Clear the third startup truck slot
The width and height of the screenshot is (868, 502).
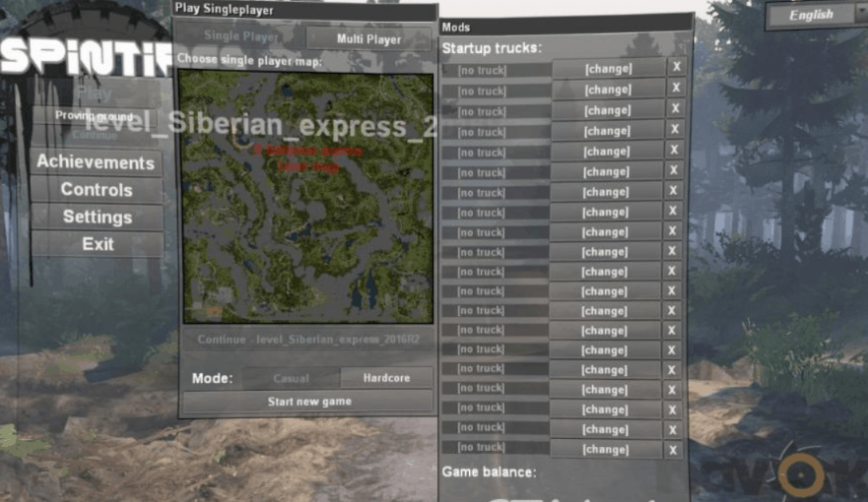point(675,109)
